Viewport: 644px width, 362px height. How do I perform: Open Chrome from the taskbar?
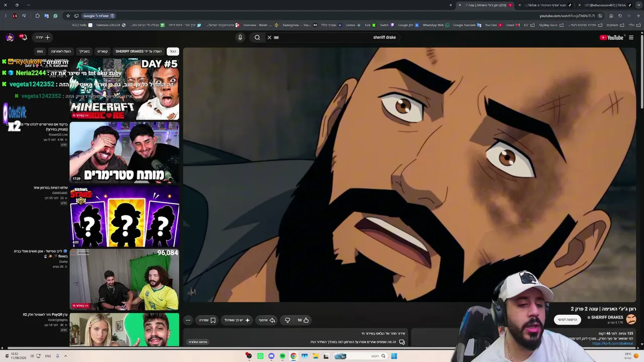tap(293, 356)
